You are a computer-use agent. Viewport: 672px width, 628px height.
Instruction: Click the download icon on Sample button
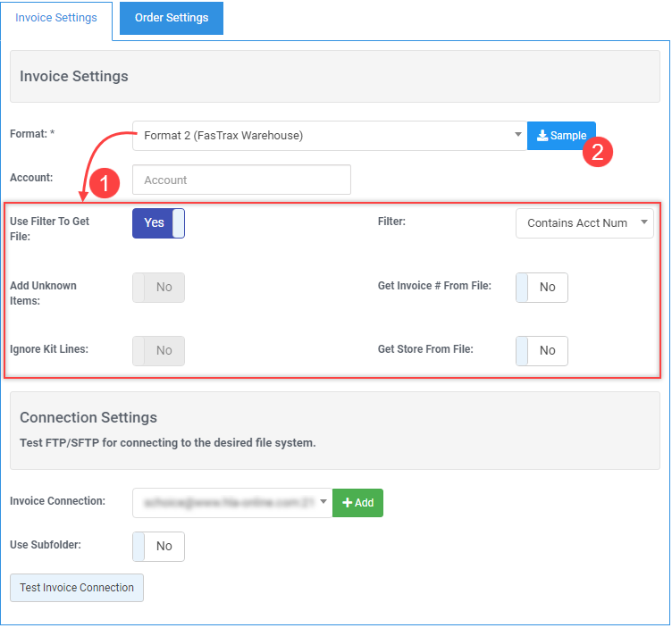point(542,136)
